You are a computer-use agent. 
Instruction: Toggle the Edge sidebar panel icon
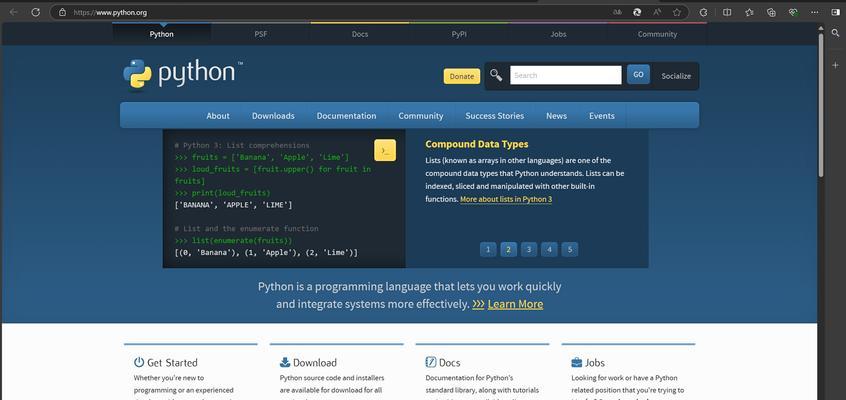(835, 12)
